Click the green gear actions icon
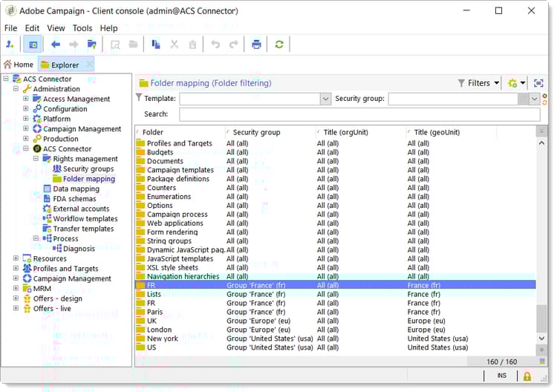 513,83
